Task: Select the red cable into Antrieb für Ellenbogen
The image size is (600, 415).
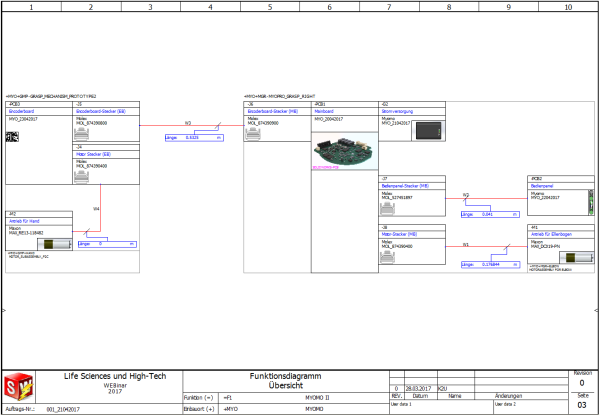Action: coord(486,246)
